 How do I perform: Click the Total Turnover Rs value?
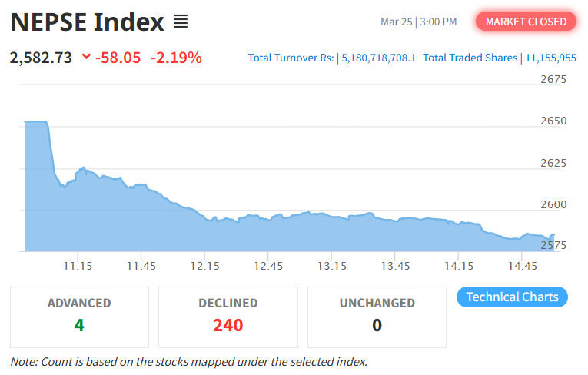379,58
